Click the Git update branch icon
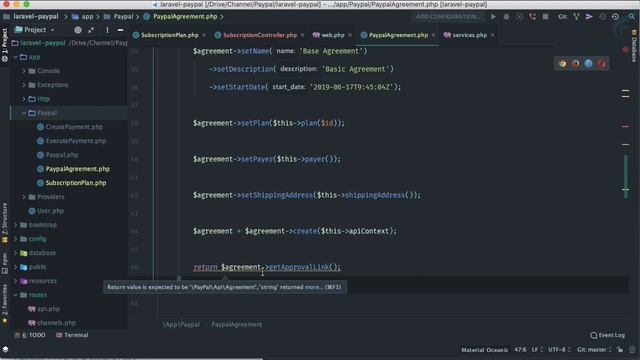The height and width of the screenshot is (360, 640). click(576, 17)
